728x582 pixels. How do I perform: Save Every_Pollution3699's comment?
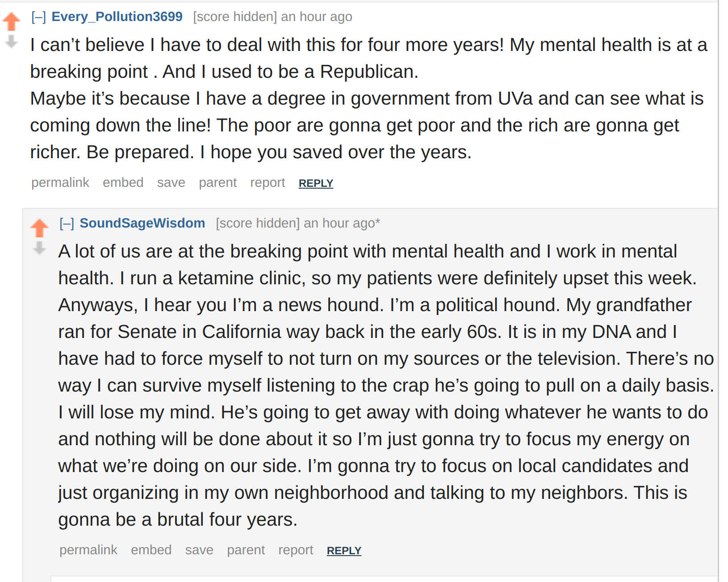pyautogui.click(x=171, y=182)
